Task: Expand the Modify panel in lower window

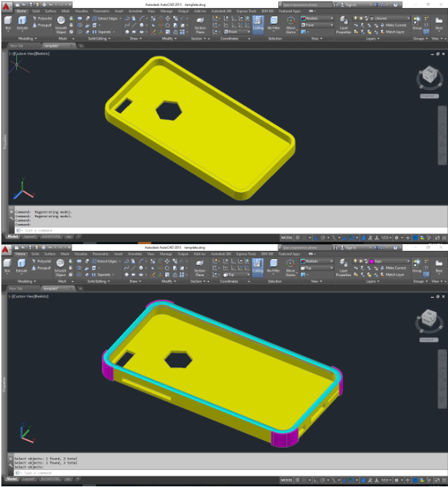Action: click(x=169, y=281)
